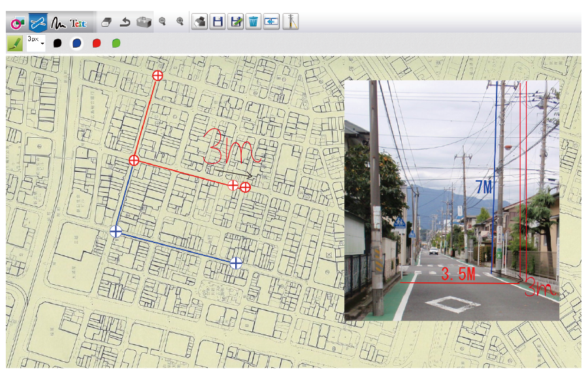
Task: Choose the Text tool
Action: point(78,24)
